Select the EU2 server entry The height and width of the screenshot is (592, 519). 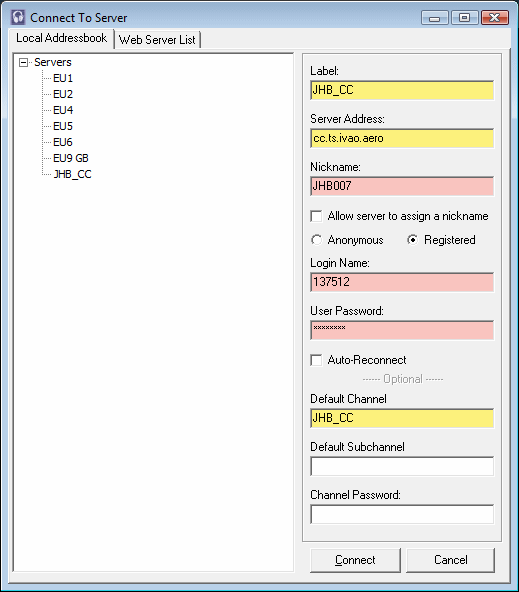click(x=63, y=94)
